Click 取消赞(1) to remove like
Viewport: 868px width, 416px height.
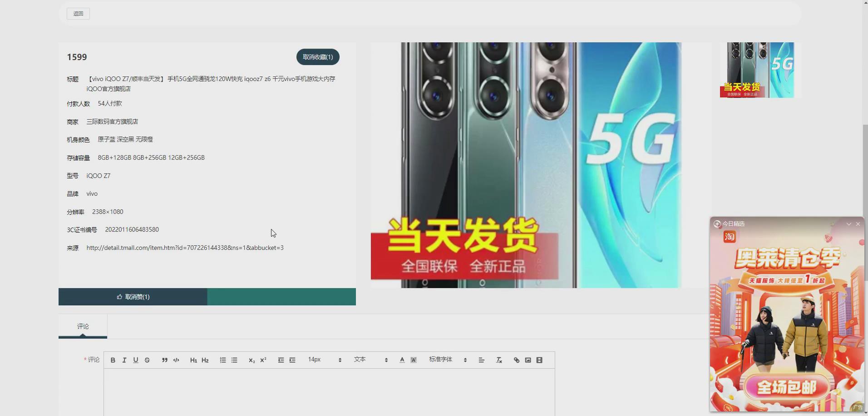pyautogui.click(x=133, y=297)
